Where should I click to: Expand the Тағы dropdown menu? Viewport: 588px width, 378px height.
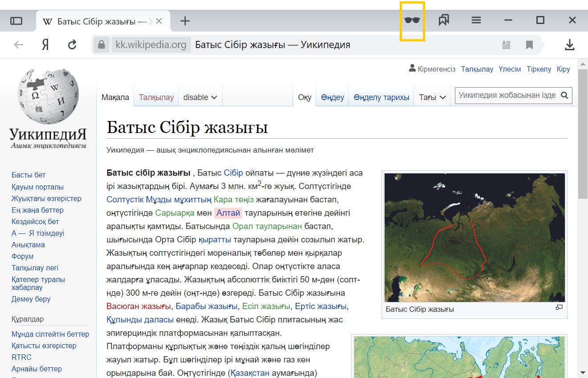432,97
